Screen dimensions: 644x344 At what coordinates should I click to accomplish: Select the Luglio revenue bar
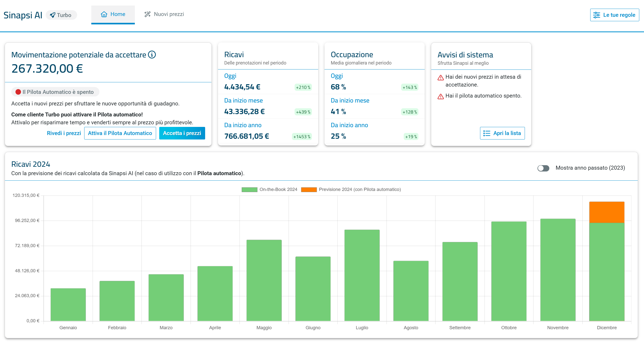362,275
